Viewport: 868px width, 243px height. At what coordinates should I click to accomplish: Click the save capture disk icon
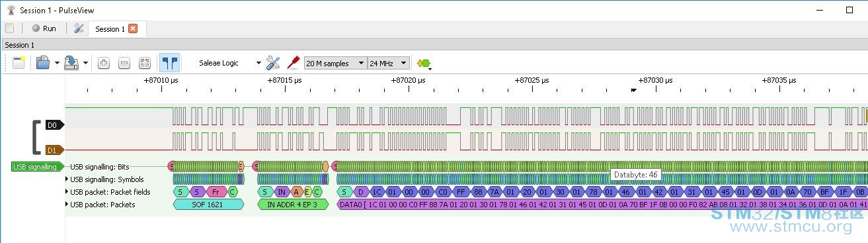(71, 63)
